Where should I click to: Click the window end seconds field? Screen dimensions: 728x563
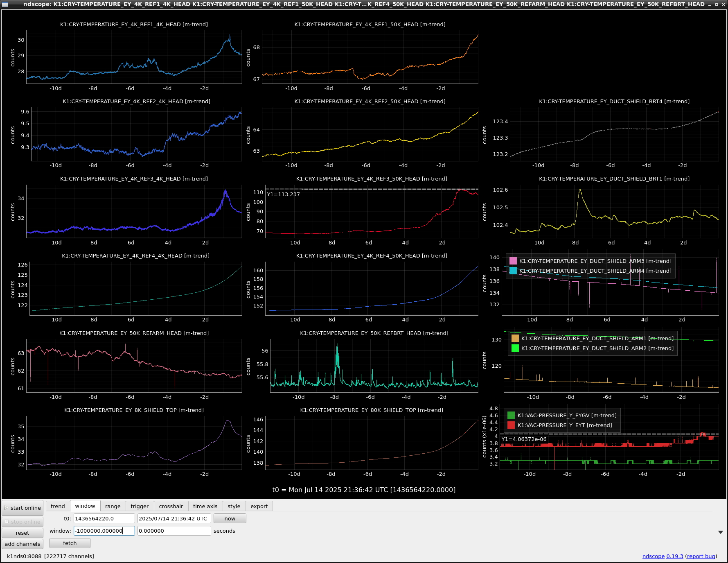[174, 531]
